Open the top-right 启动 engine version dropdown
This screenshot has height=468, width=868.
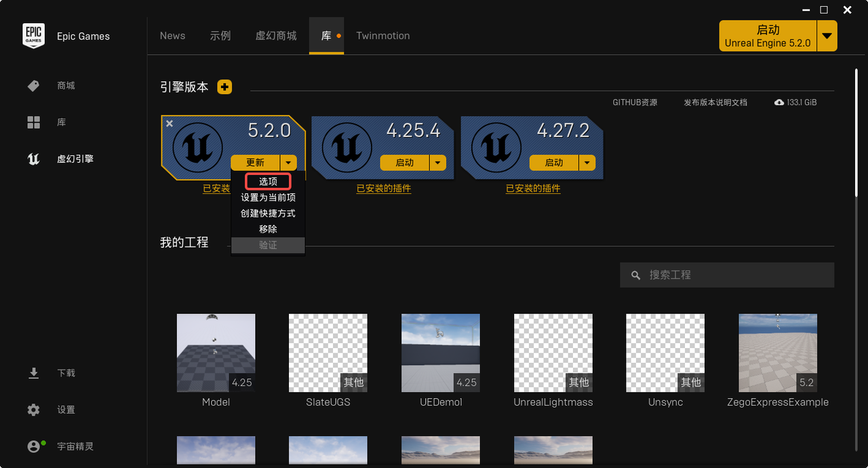pyautogui.click(x=827, y=36)
